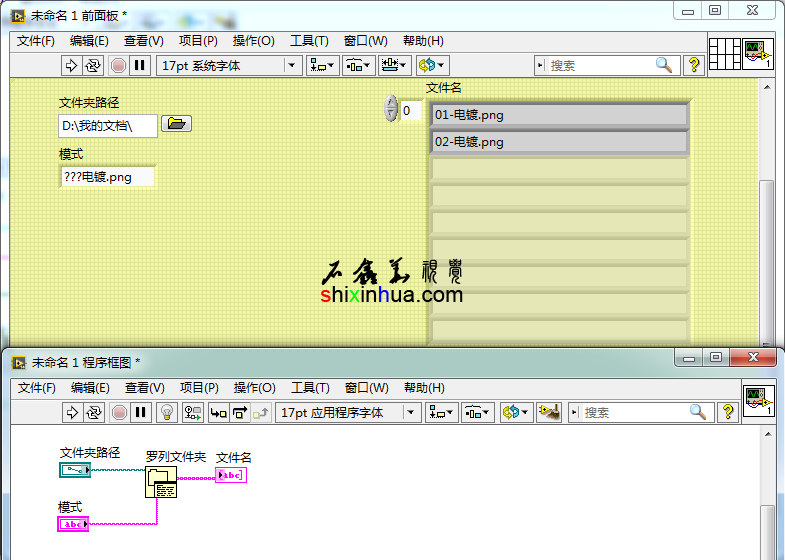Click Clean Up Diagram icon in block diagram toolbar
Image resolution: width=785 pixels, height=560 pixels.
pyautogui.click(x=547, y=412)
